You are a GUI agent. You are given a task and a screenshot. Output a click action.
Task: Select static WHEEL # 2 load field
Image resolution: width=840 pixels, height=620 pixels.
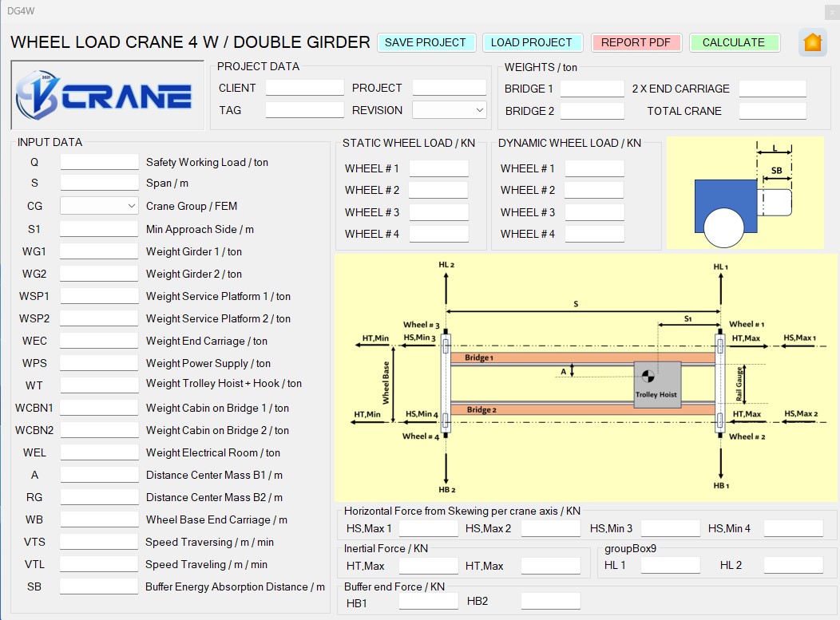tap(438, 190)
